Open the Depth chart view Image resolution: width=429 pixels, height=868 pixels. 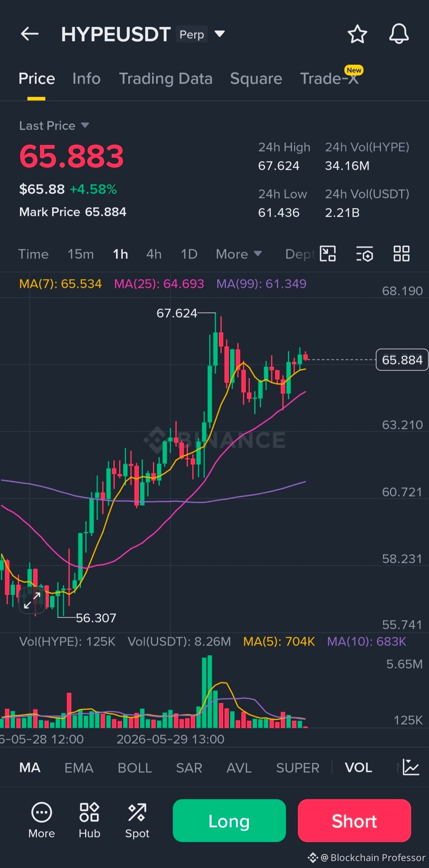(x=300, y=254)
